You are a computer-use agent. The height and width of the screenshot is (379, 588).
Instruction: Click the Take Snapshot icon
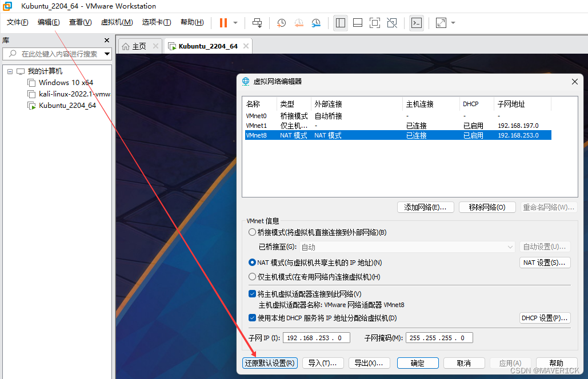(281, 23)
